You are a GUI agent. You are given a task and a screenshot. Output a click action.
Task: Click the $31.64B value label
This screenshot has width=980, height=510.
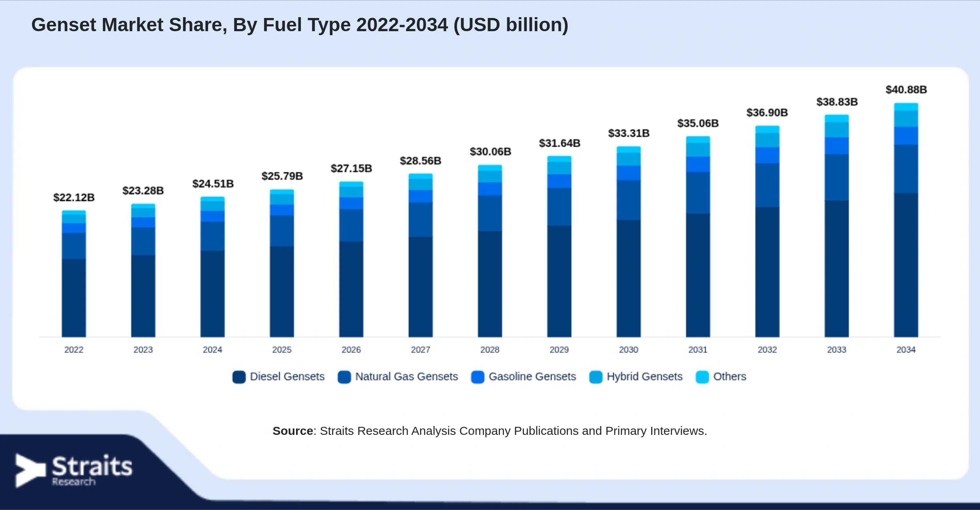point(560,143)
